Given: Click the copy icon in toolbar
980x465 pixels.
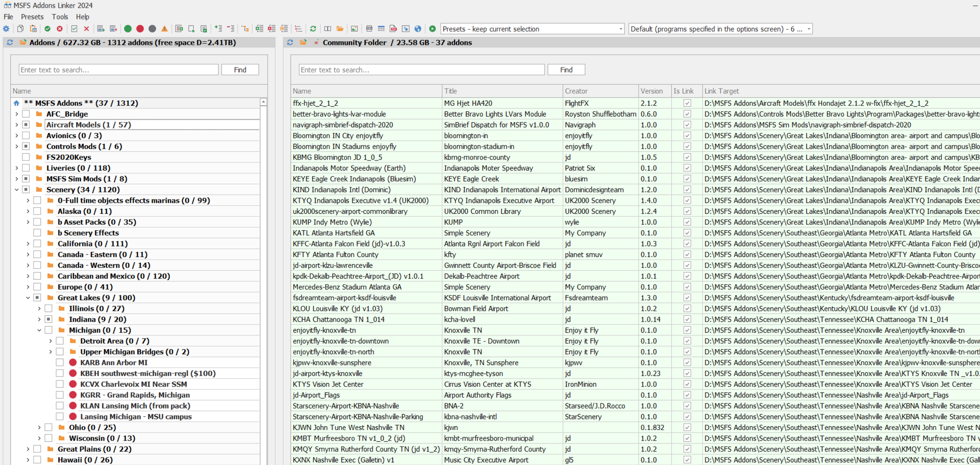Looking at the screenshot, I should click(x=21, y=29).
